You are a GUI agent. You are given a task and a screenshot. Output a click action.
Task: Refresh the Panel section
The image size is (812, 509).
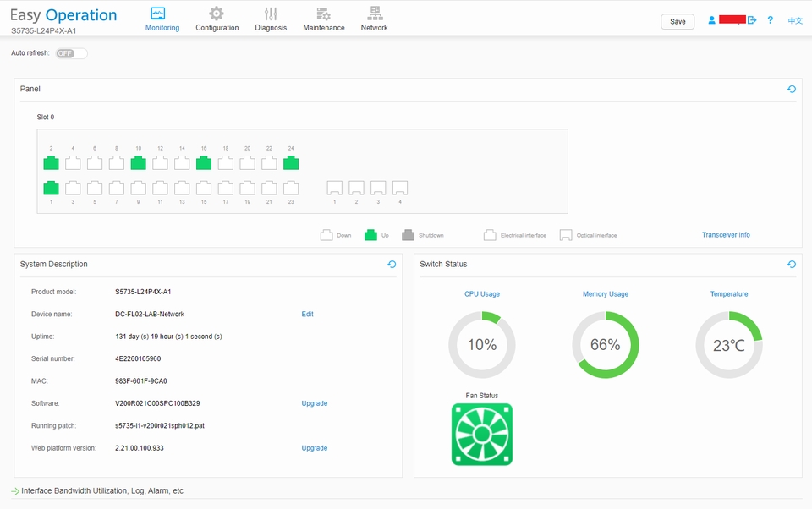792,89
